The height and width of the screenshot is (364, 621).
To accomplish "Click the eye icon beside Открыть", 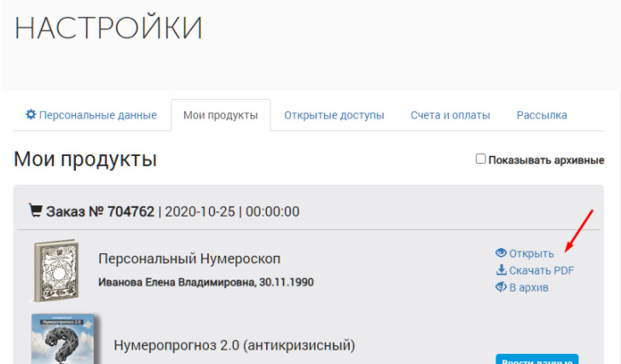I will [501, 252].
